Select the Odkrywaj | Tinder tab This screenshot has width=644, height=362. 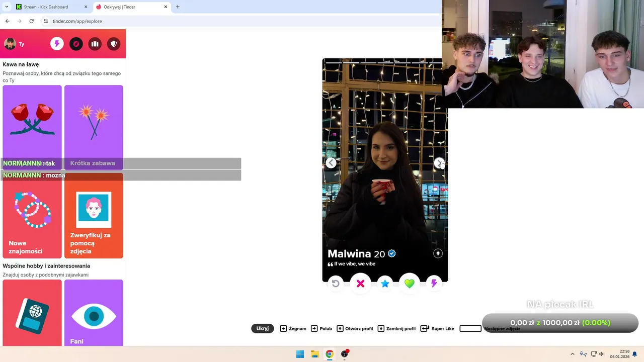pyautogui.click(x=133, y=7)
